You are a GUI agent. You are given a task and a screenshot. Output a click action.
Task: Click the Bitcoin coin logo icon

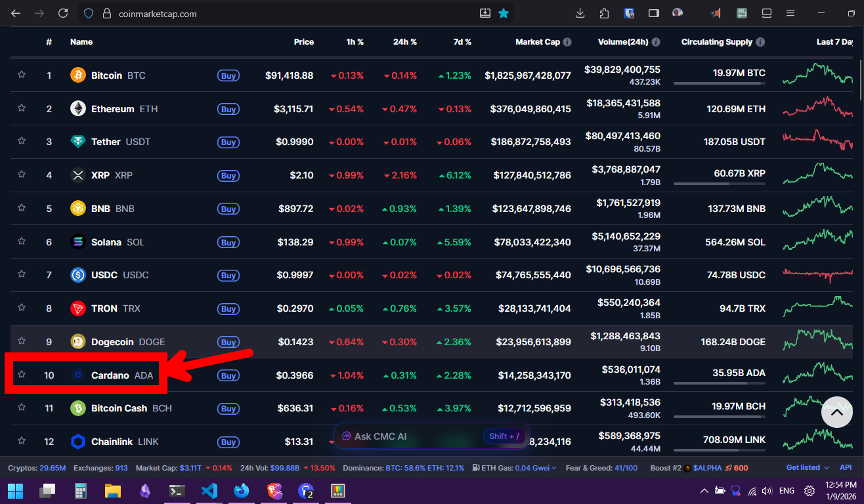pyautogui.click(x=78, y=75)
